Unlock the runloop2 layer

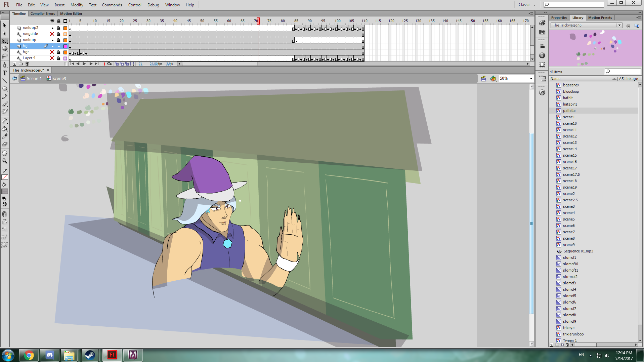[58, 28]
